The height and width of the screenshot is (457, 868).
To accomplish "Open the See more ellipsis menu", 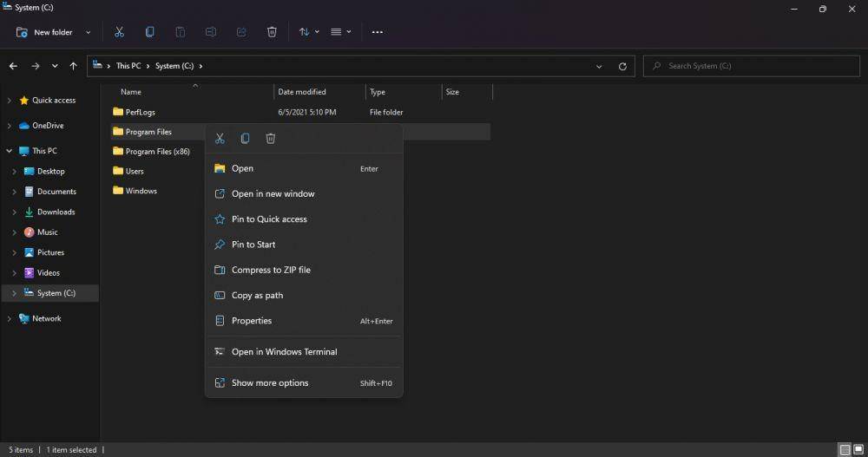I will pos(378,32).
